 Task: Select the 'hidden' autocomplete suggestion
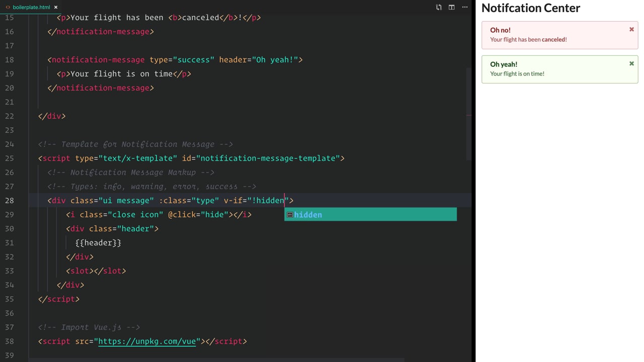(x=370, y=215)
